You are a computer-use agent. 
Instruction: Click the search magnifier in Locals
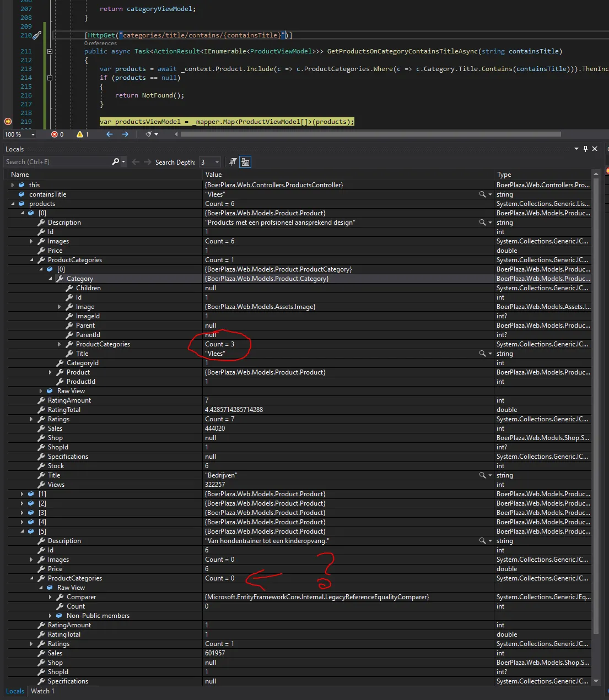click(x=115, y=162)
